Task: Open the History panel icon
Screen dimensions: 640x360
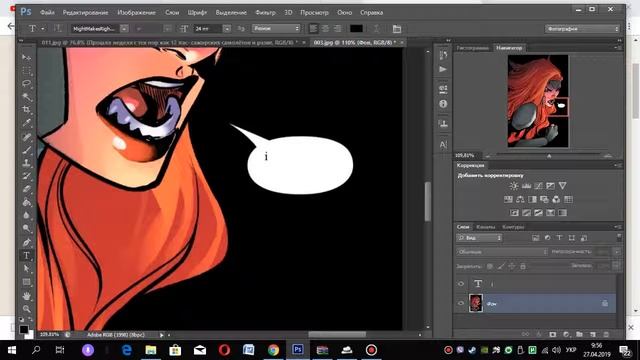Action: coord(443,55)
